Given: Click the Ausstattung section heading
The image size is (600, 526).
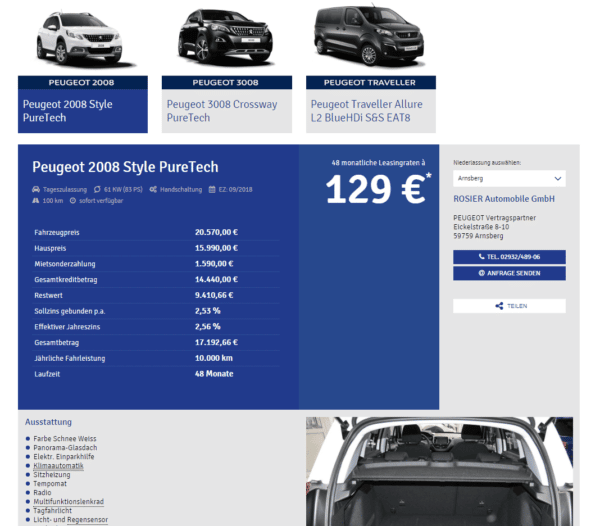Looking at the screenshot, I should (48, 422).
